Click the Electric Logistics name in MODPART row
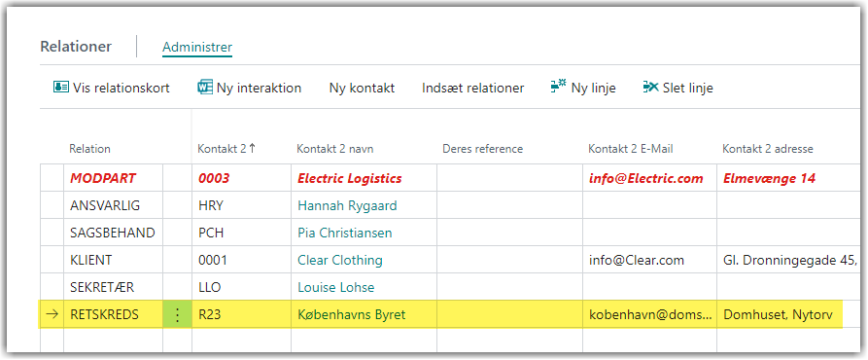 [x=350, y=178]
